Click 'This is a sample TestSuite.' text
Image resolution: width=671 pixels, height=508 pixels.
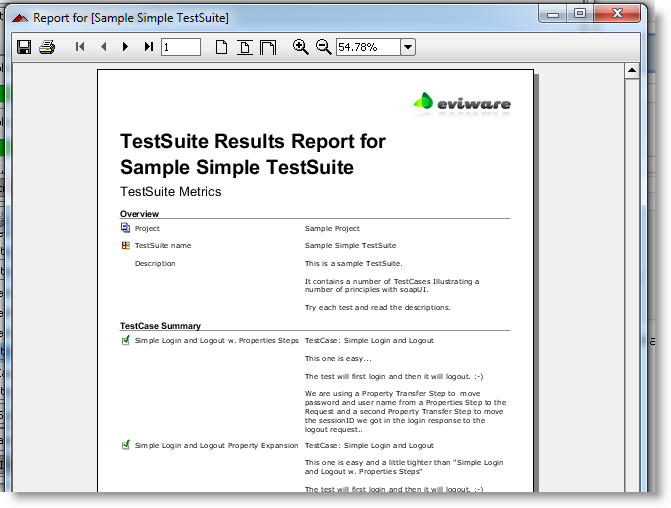click(x=353, y=263)
